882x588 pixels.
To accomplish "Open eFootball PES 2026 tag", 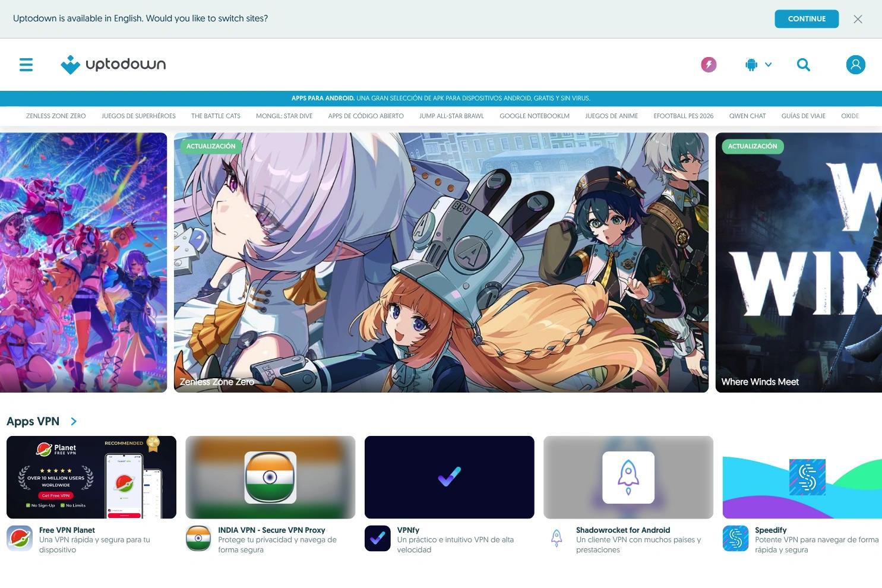I will coord(684,116).
